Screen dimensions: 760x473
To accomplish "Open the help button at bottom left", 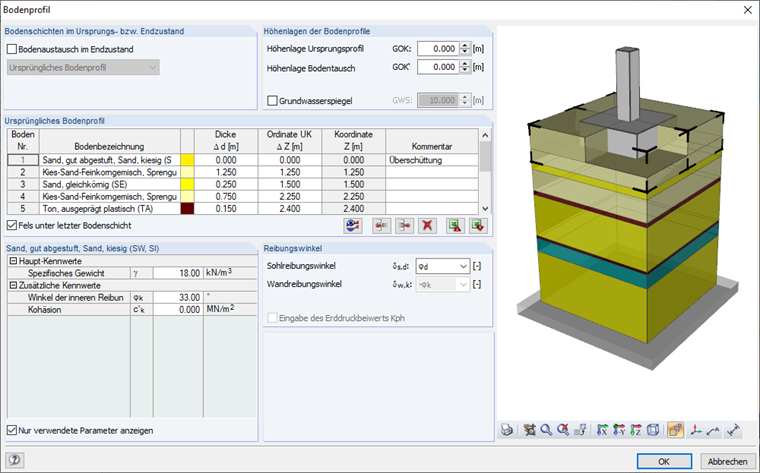I will [x=15, y=460].
